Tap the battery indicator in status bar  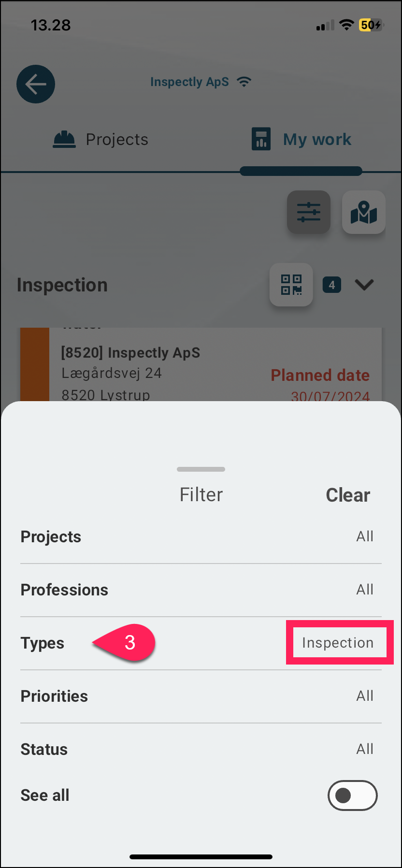[x=371, y=25]
